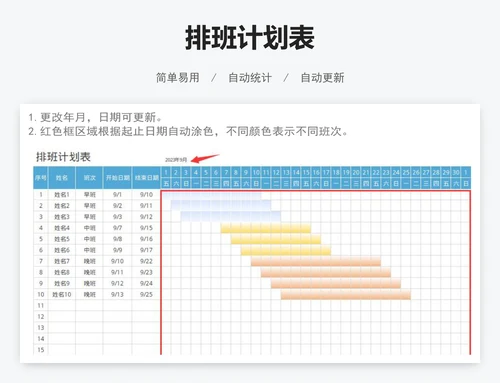Select end date 9/17 for 姓名6
Image resolution: width=500 pixels, height=383 pixels.
[146, 250]
